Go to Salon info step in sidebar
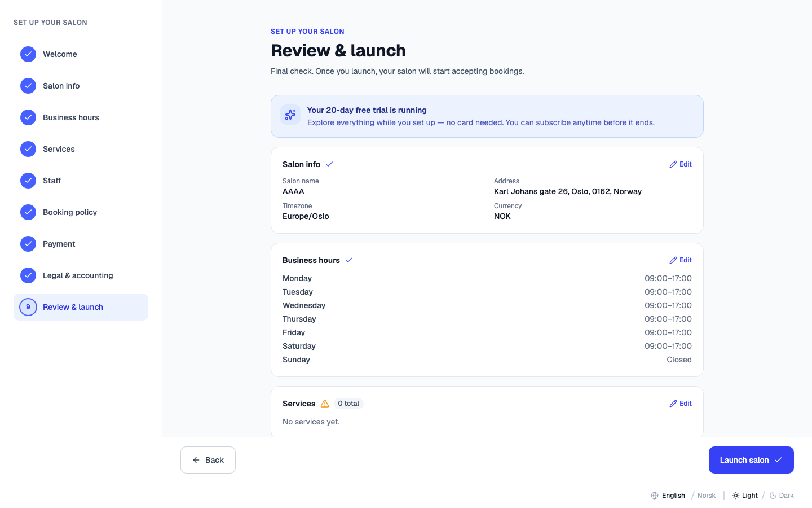 pos(81,86)
